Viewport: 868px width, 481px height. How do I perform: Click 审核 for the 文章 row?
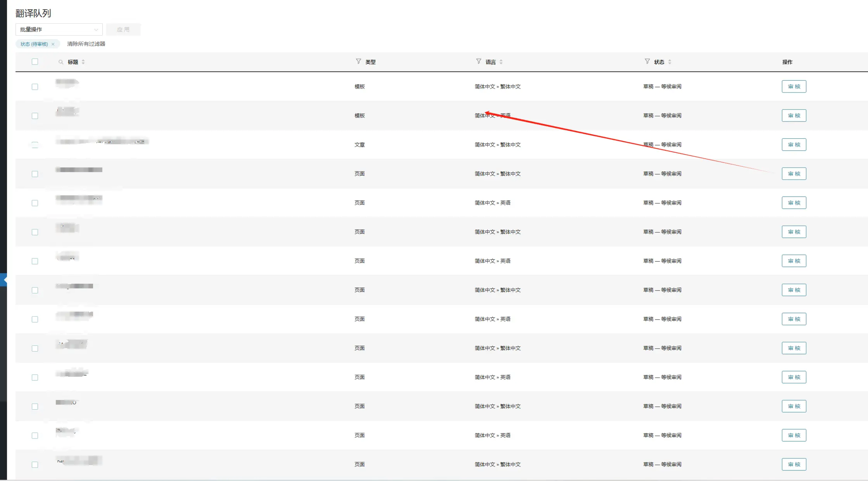794,145
